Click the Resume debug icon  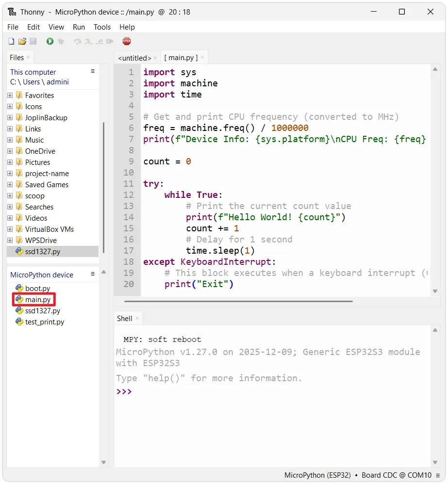point(110,42)
